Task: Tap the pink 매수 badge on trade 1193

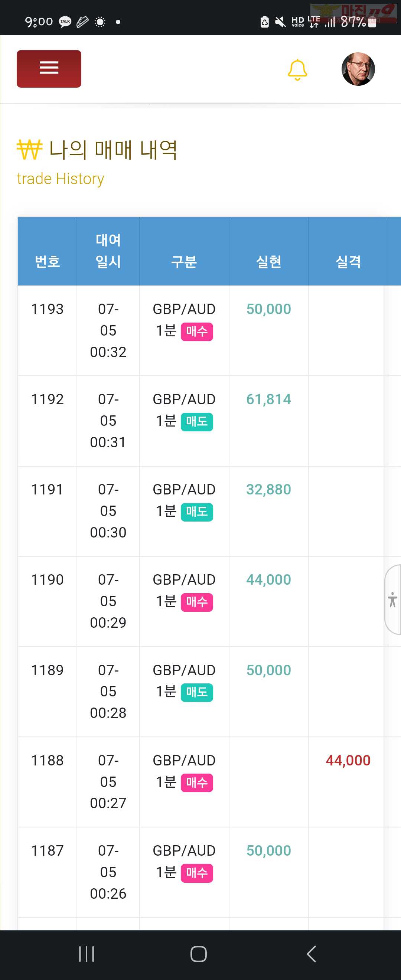Action: (197, 332)
